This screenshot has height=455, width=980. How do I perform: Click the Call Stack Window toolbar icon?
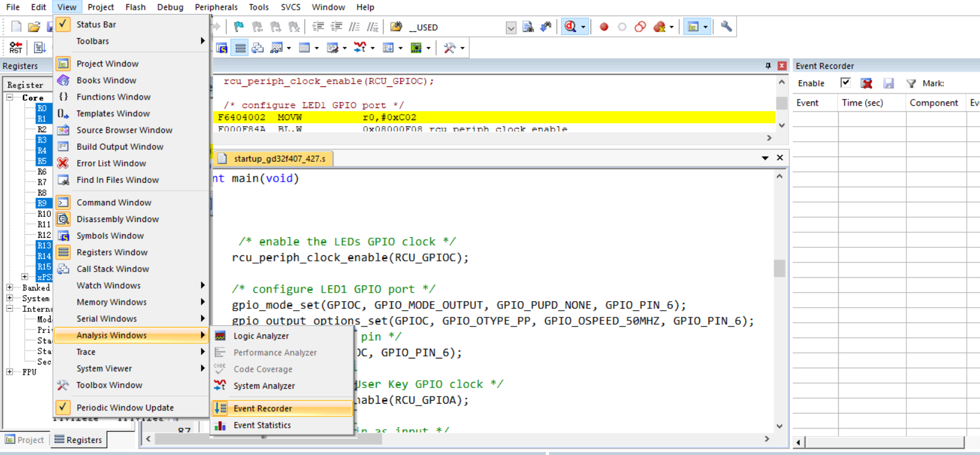click(x=258, y=48)
